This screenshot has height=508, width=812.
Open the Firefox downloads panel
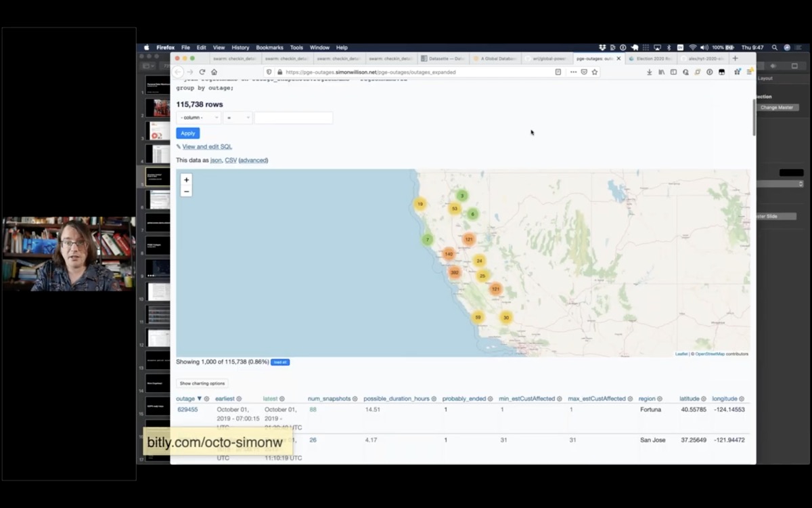(x=650, y=72)
